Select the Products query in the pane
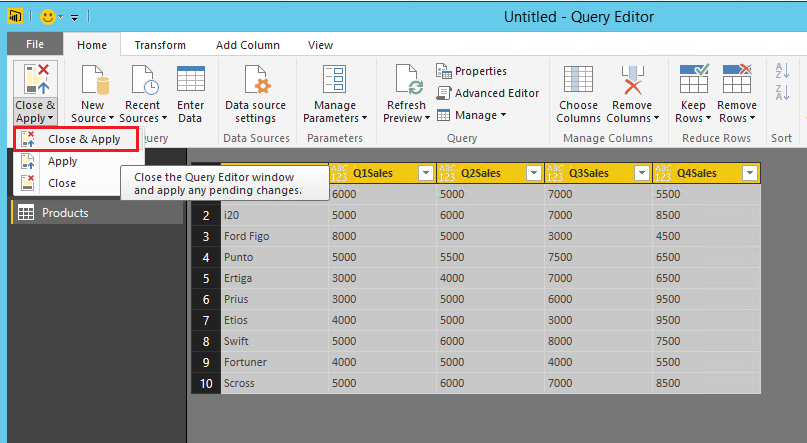 pos(65,212)
